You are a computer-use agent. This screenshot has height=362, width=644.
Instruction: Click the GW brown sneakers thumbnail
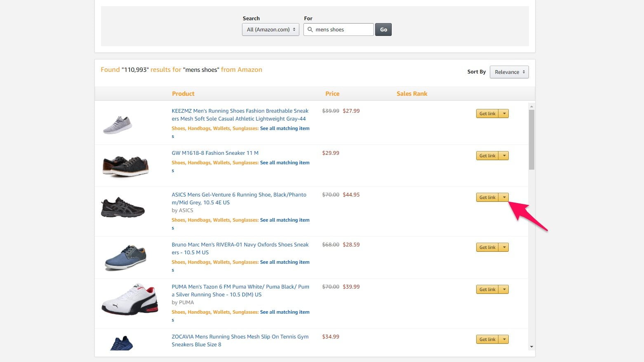(125, 166)
